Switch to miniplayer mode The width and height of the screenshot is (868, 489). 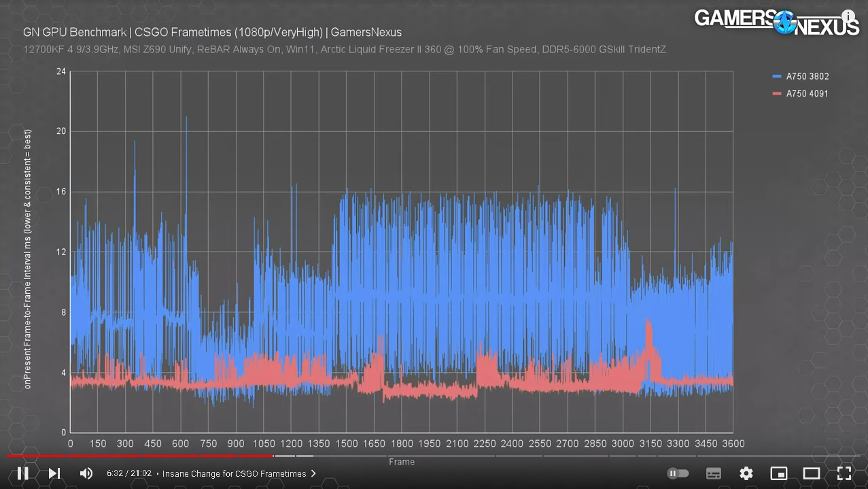pyautogui.click(x=779, y=473)
